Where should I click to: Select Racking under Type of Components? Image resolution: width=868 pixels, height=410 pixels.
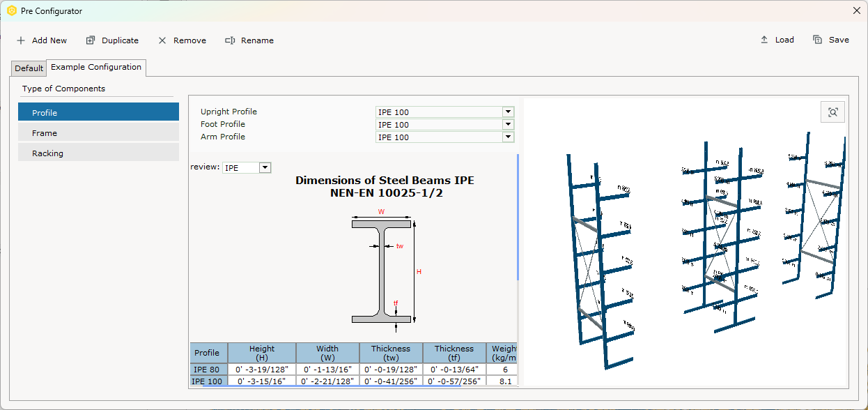click(x=98, y=153)
